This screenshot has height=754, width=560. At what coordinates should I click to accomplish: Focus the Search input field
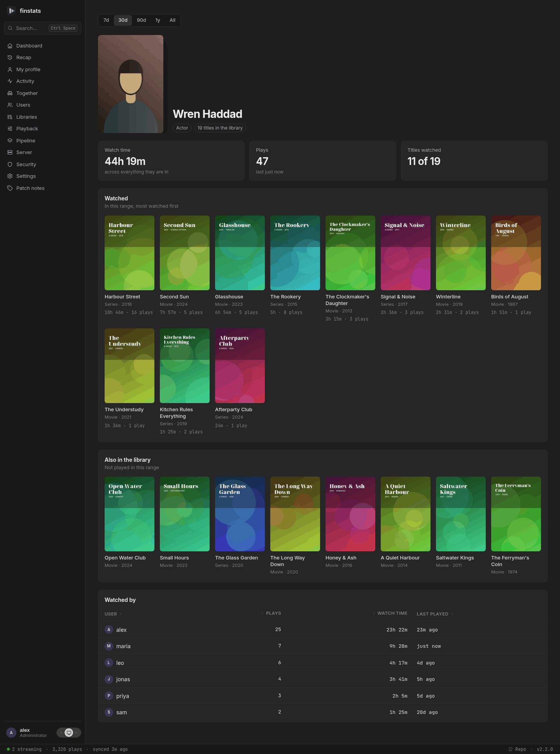tap(42, 28)
